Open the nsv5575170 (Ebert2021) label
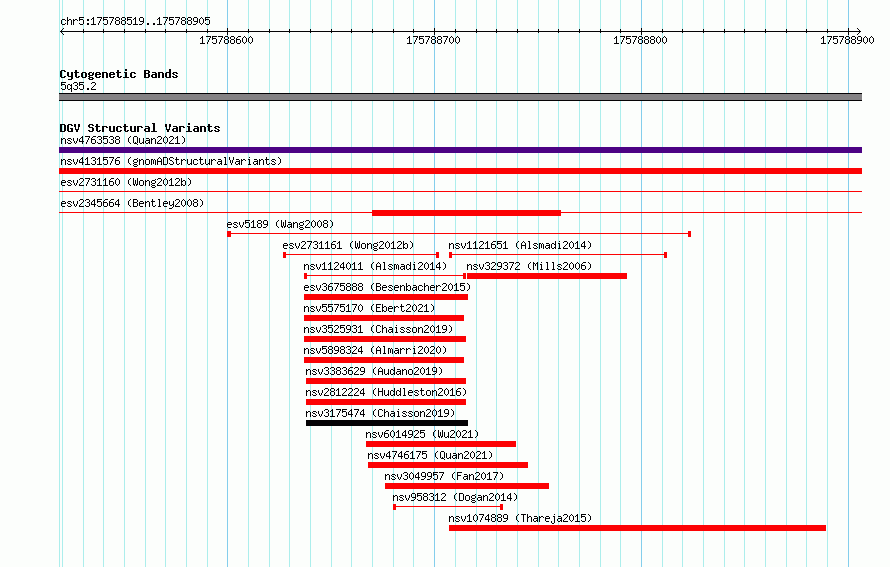 [370, 308]
